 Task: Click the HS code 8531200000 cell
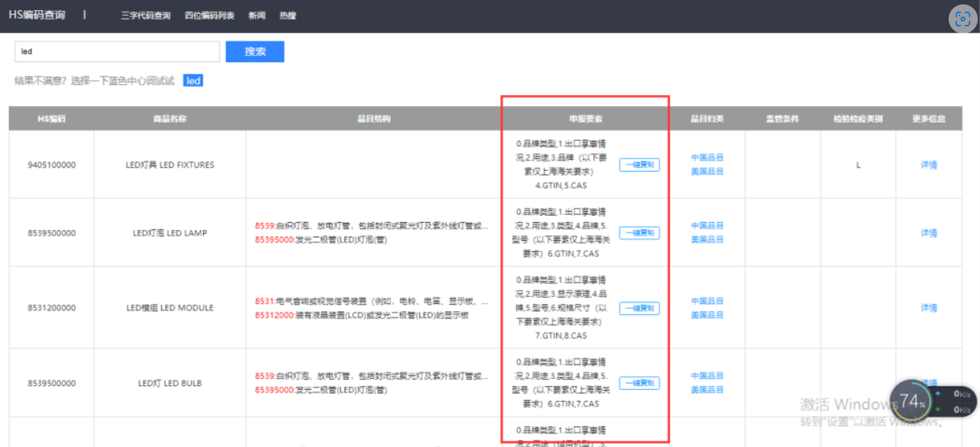click(x=51, y=308)
